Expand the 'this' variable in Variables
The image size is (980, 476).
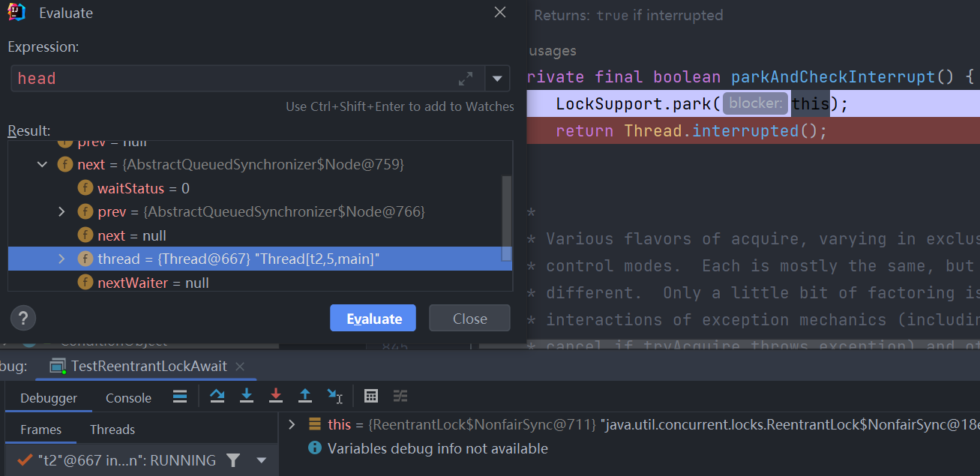[292, 424]
